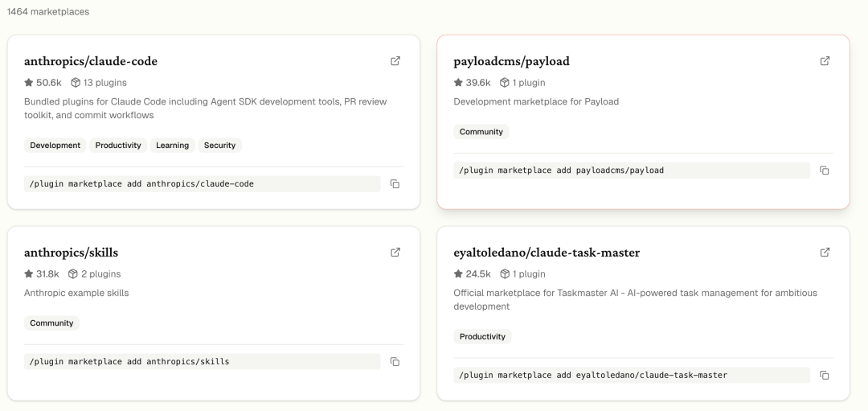The image size is (868, 411).
Task: Open eyaltoledano/claude-task-master external link icon
Action: (x=825, y=253)
